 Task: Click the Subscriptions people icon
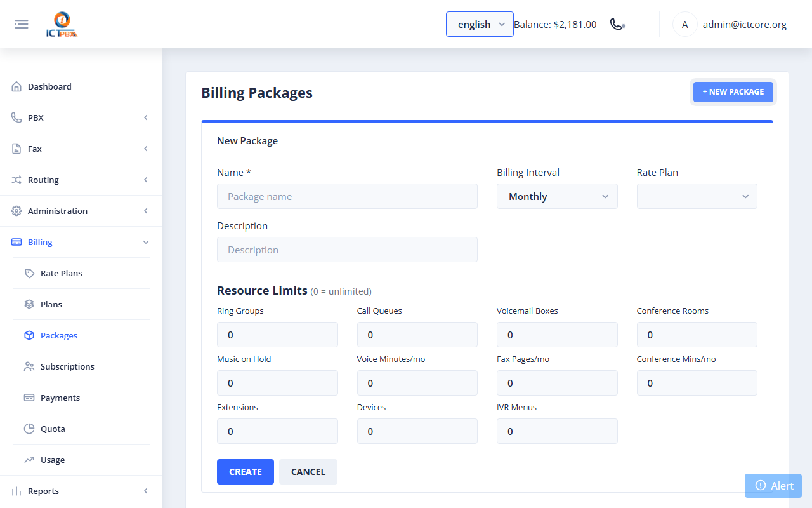pyautogui.click(x=29, y=366)
